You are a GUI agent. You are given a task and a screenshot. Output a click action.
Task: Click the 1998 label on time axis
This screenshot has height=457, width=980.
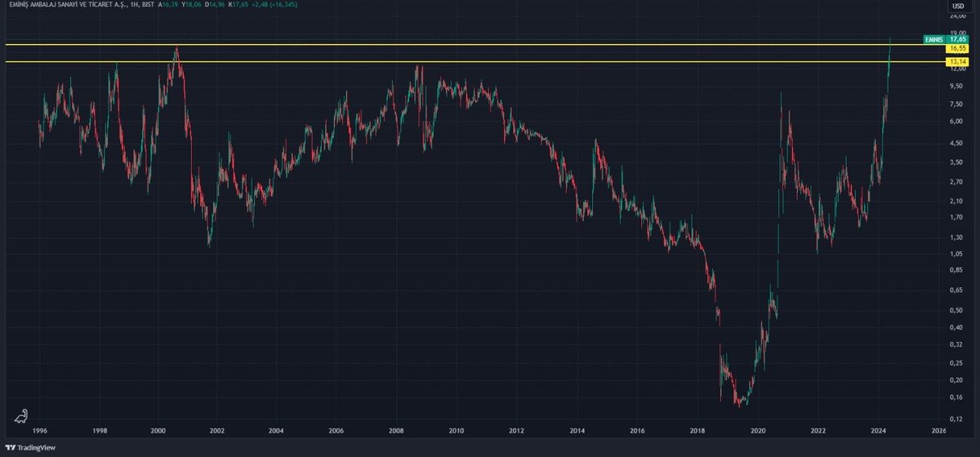tap(100, 429)
